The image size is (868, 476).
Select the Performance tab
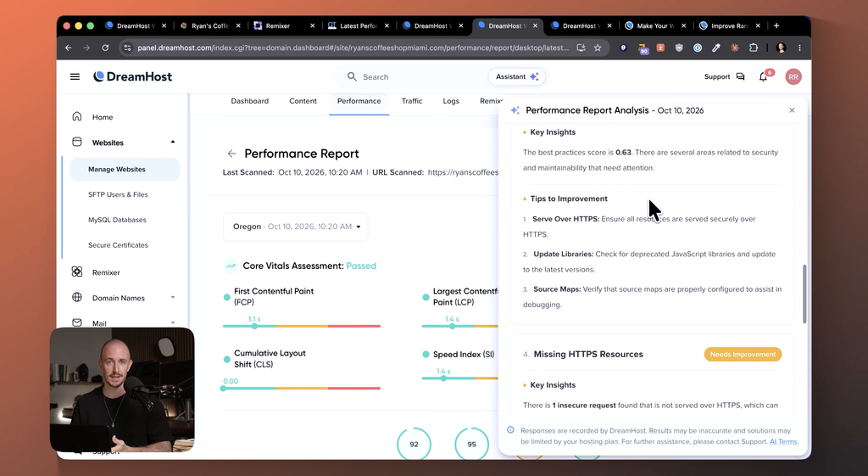point(359,101)
